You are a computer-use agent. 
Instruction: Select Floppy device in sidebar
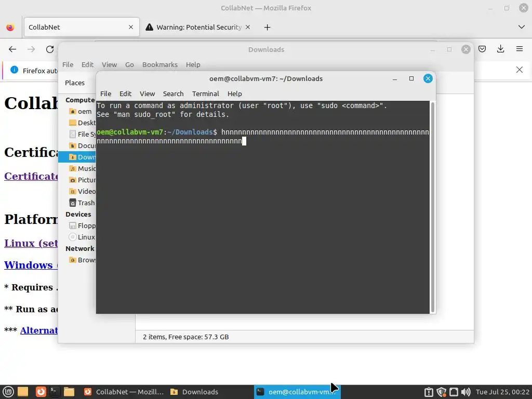[82, 225]
